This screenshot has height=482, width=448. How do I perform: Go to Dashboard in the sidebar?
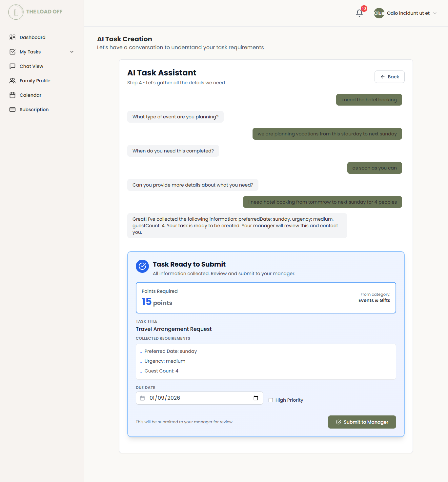pyautogui.click(x=42, y=37)
